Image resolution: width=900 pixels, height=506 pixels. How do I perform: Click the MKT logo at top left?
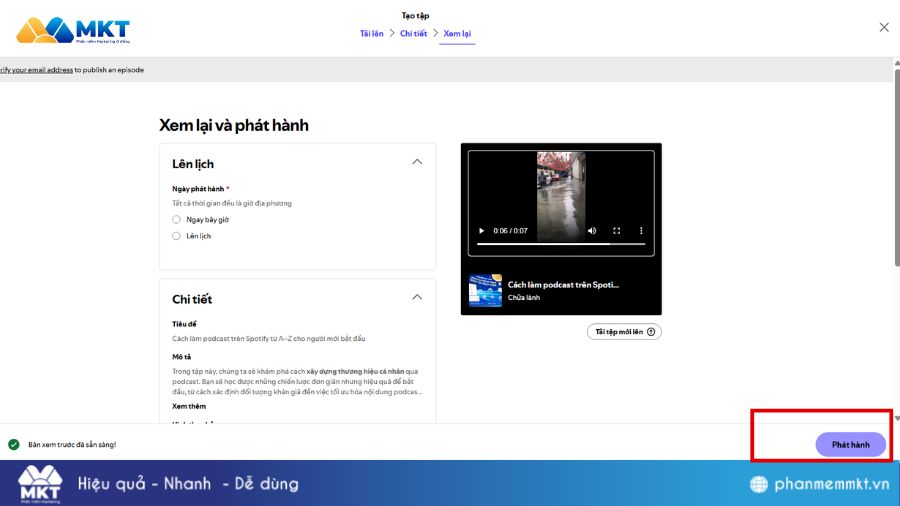click(73, 30)
